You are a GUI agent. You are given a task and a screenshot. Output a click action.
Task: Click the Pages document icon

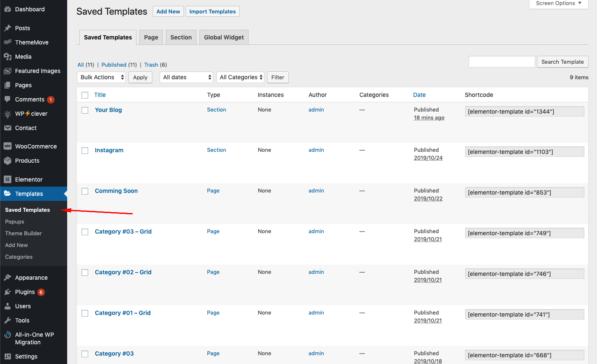[8, 85]
